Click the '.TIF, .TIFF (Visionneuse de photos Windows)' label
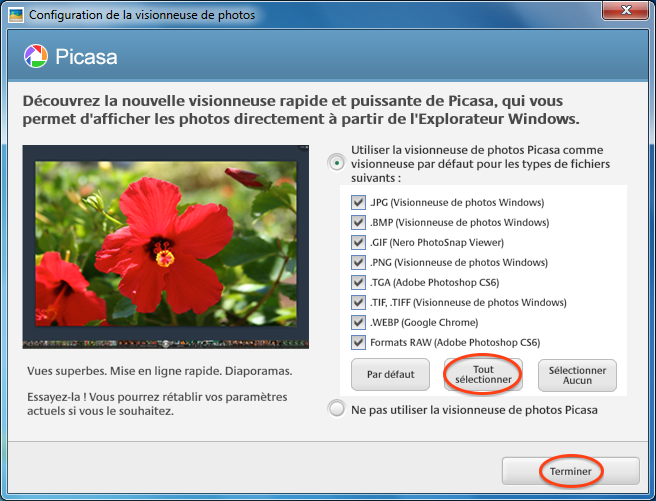Image resolution: width=656 pixels, height=501 pixels. click(468, 302)
